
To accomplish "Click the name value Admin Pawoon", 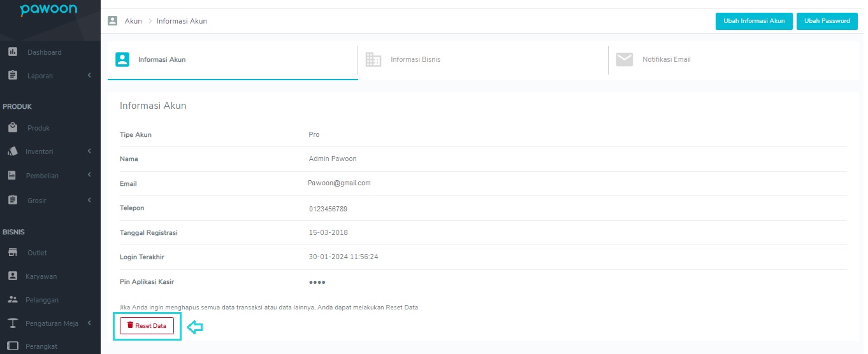I will 333,159.
